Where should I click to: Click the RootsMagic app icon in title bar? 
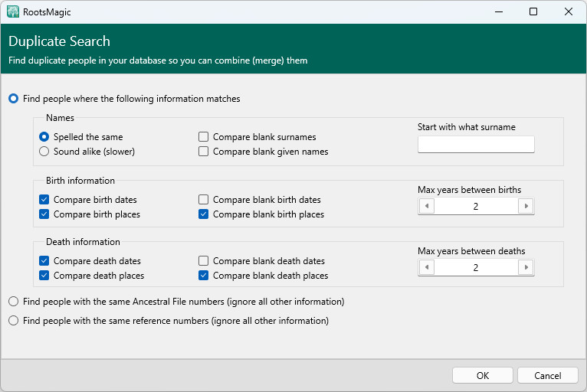13,11
